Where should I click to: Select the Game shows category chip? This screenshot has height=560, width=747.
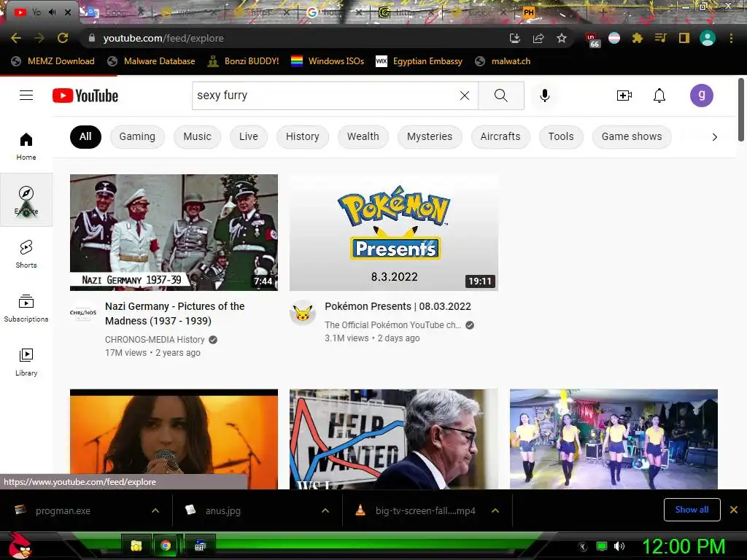click(x=632, y=136)
